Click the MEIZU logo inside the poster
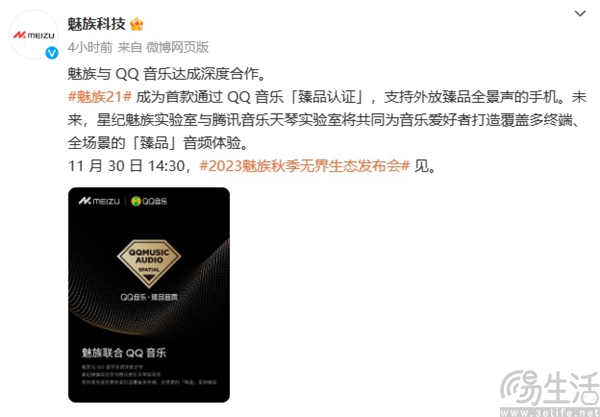The height and width of the screenshot is (417, 600). [99, 201]
